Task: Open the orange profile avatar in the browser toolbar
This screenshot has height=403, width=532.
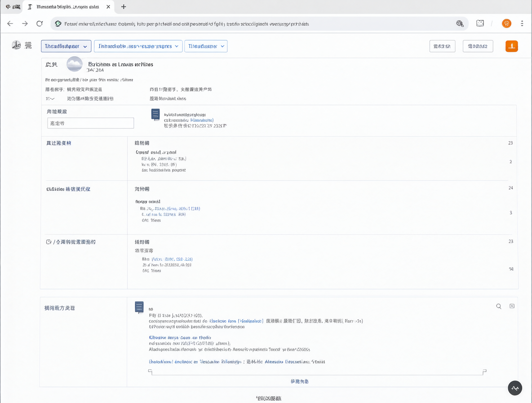Action: [506, 23]
